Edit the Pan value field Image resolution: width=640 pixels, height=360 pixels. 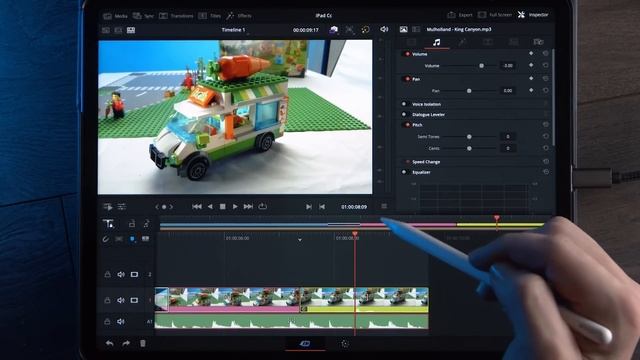(x=507, y=91)
